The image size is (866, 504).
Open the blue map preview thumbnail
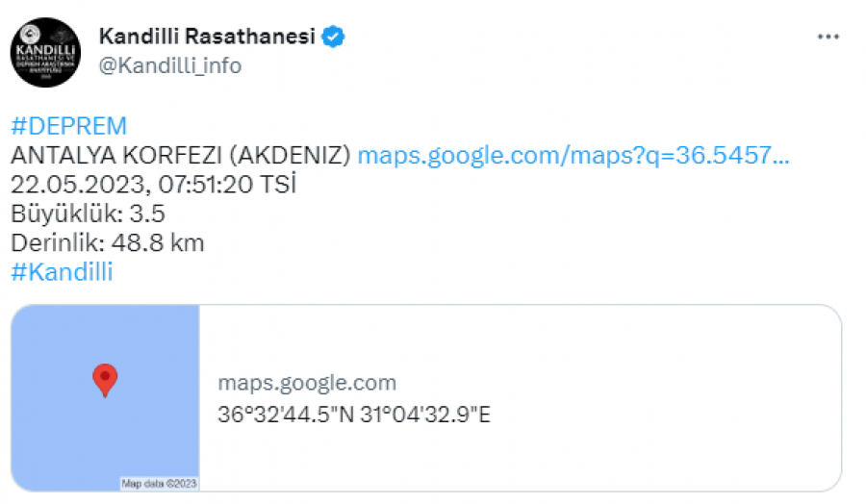pyautogui.click(x=105, y=398)
